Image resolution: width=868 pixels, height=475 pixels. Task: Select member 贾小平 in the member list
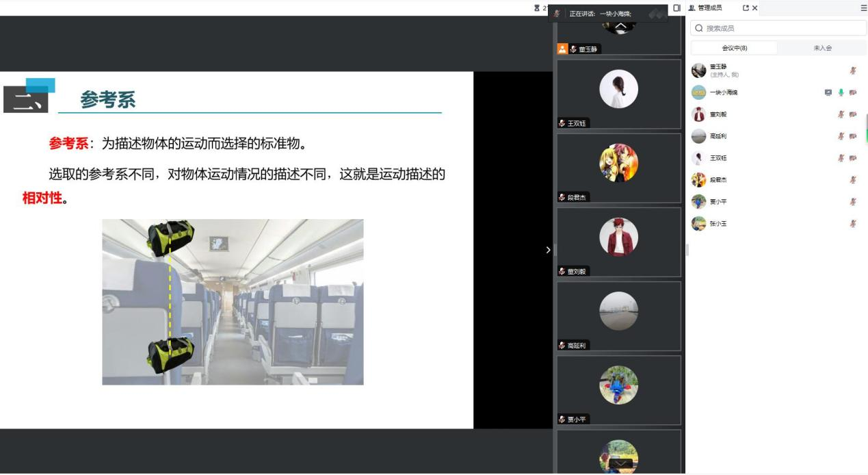(x=718, y=202)
